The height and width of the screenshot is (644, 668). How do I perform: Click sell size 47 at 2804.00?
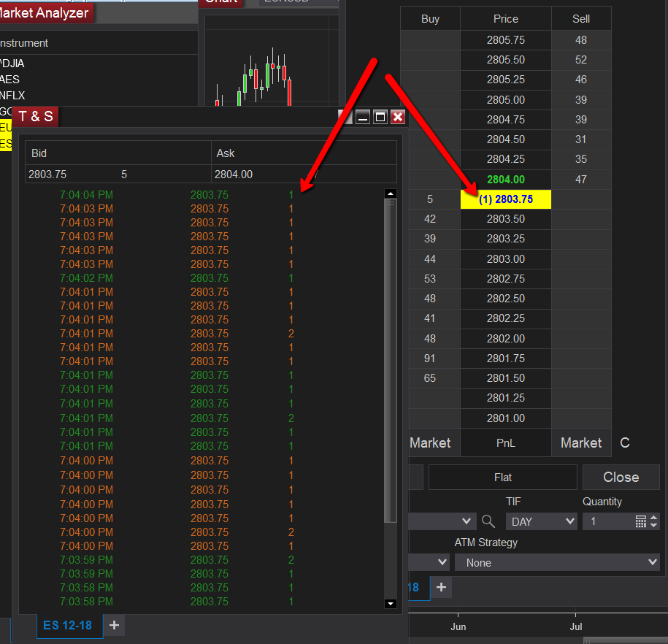tap(581, 180)
